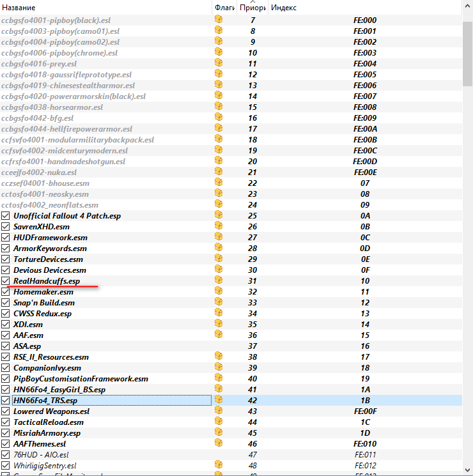Viewport: 473px width, 476px height.
Task: Click flag icon for ccbgsfo4001-pipboy(black).esl
Action: pos(219,20)
